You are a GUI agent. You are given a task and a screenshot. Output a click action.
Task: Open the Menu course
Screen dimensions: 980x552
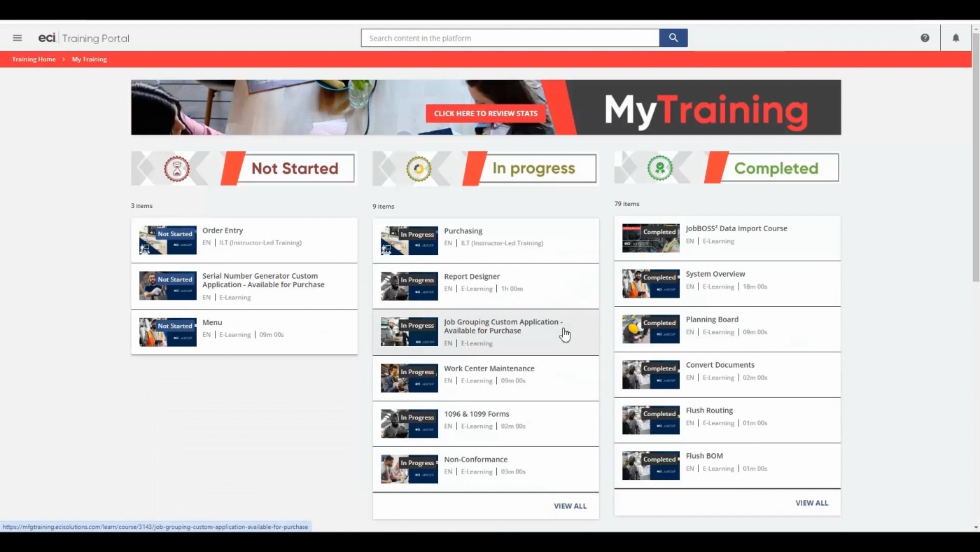point(244,332)
